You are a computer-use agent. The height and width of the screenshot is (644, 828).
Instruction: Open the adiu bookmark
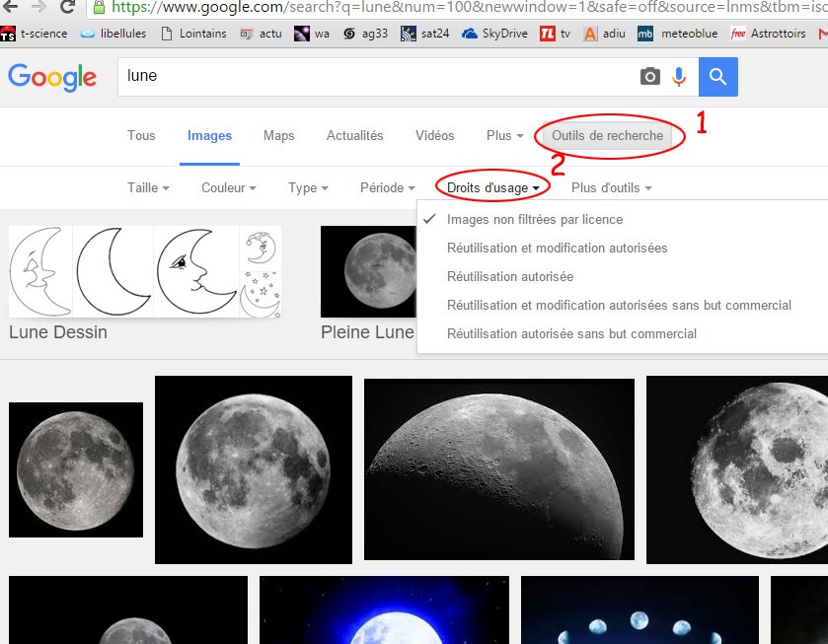[605, 34]
